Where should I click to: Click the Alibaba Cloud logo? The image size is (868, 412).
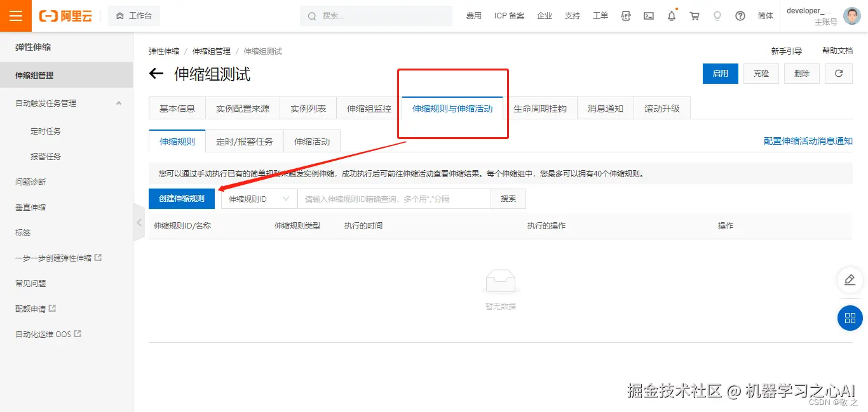[65, 16]
